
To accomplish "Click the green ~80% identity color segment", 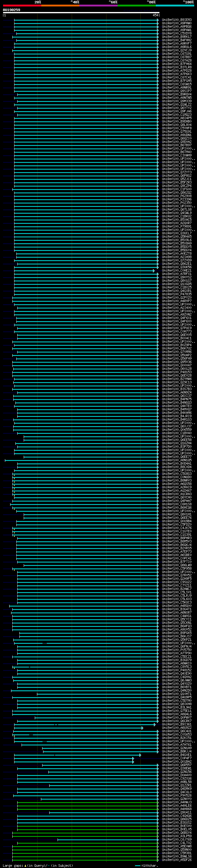I will (x=137, y=6).
